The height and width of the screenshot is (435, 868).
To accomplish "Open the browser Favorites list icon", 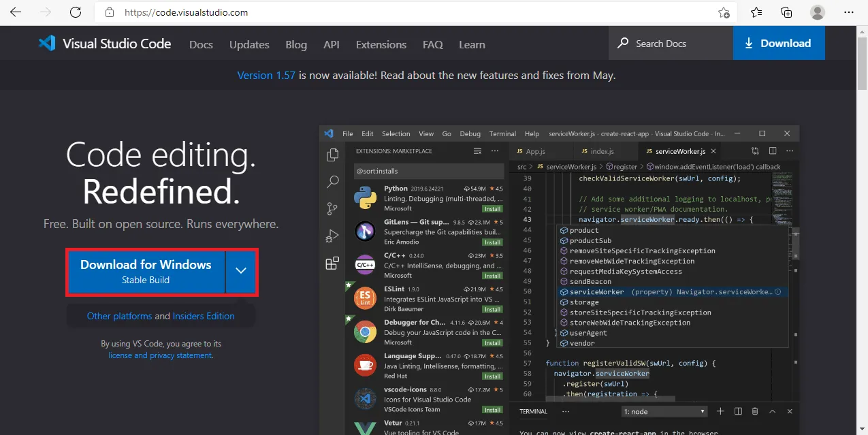I will [x=756, y=12].
